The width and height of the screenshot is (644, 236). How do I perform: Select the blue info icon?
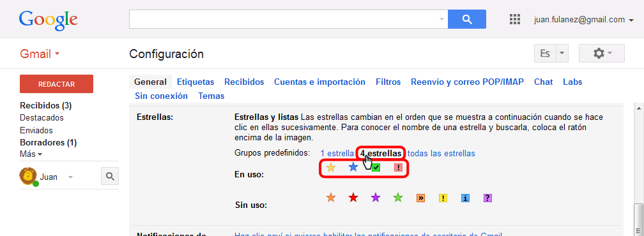(465, 198)
